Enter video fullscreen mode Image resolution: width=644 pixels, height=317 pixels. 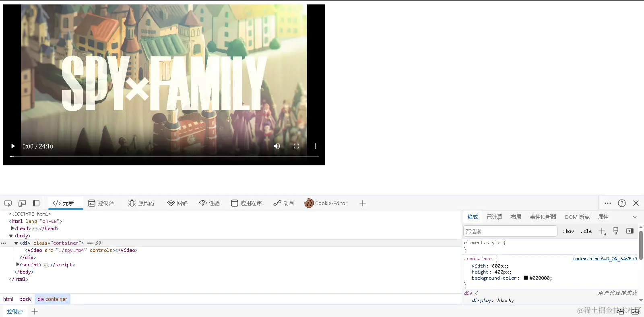tap(296, 146)
